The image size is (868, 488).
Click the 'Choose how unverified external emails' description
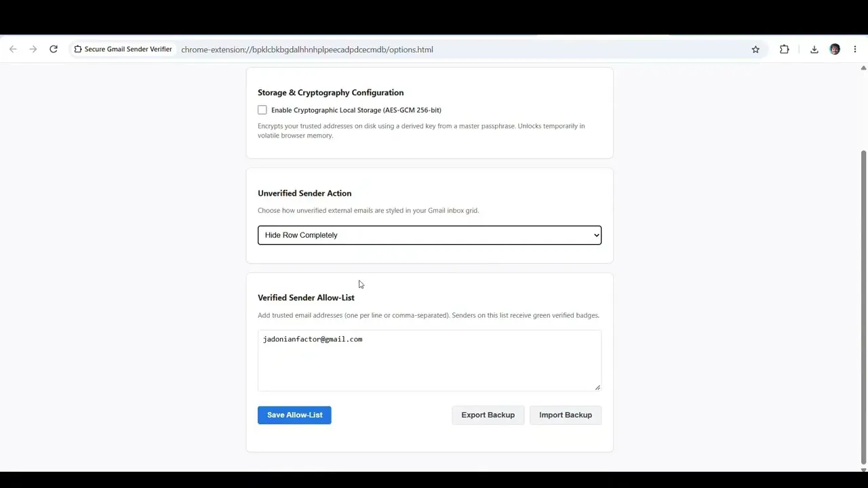pyautogui.click(x=368, y=211)
